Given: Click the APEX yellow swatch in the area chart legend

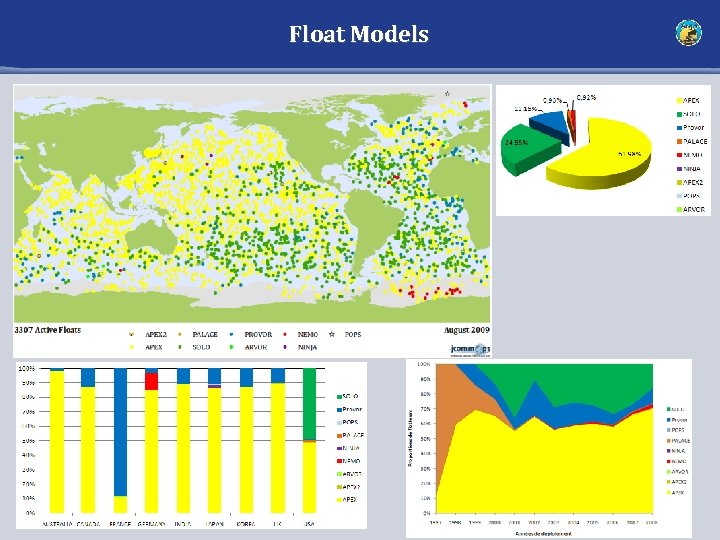Looking at the screenshot, I should click(669, 492).
